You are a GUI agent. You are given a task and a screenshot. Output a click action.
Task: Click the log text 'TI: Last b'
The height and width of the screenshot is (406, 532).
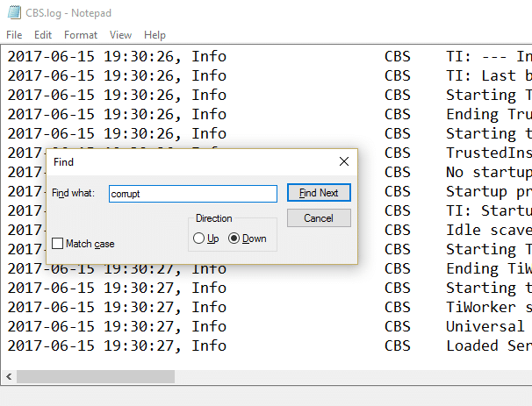(489, 75)
